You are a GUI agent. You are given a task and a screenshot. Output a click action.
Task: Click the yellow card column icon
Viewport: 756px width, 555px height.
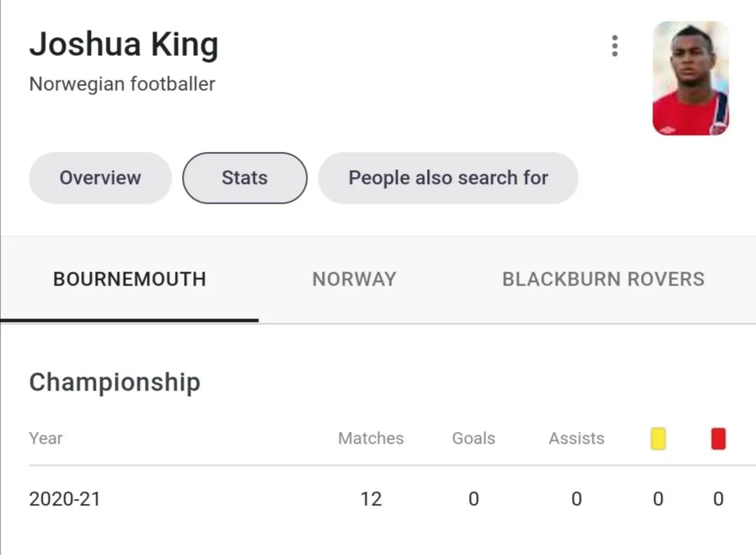click(658, 439)
